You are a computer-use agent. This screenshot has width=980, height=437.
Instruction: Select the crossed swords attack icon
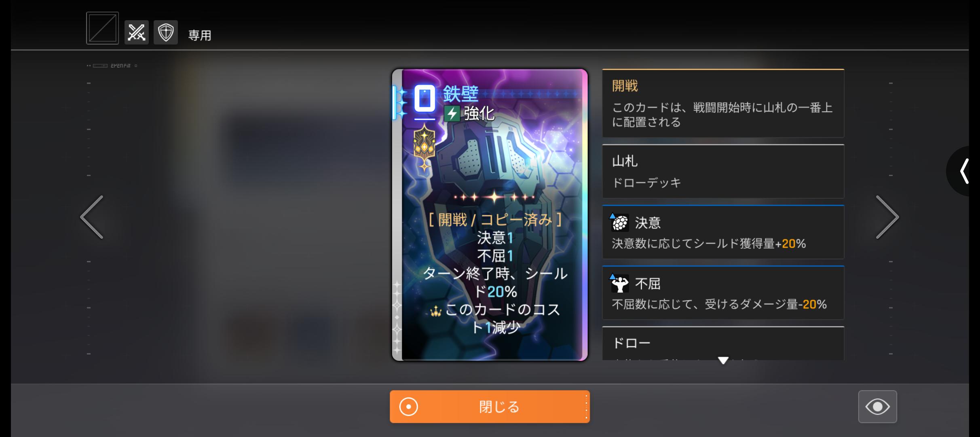[136, 32]
